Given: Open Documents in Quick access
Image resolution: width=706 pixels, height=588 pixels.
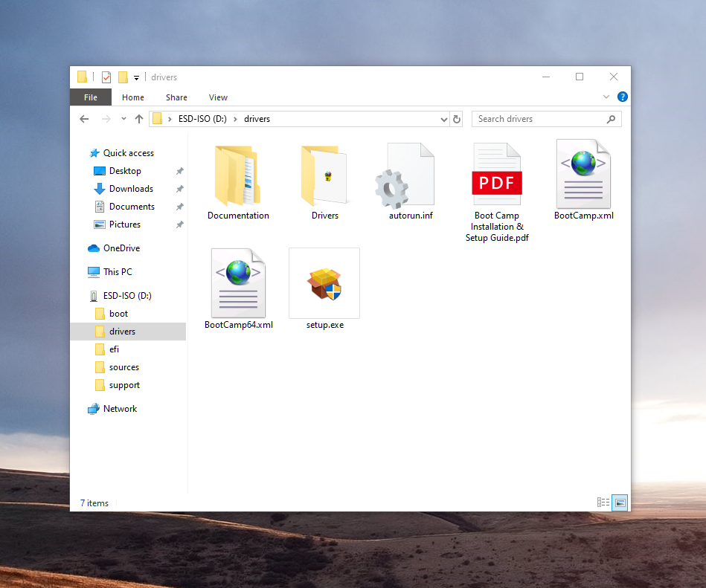Looking at the screenshot, I should click(x=132, y=207).
